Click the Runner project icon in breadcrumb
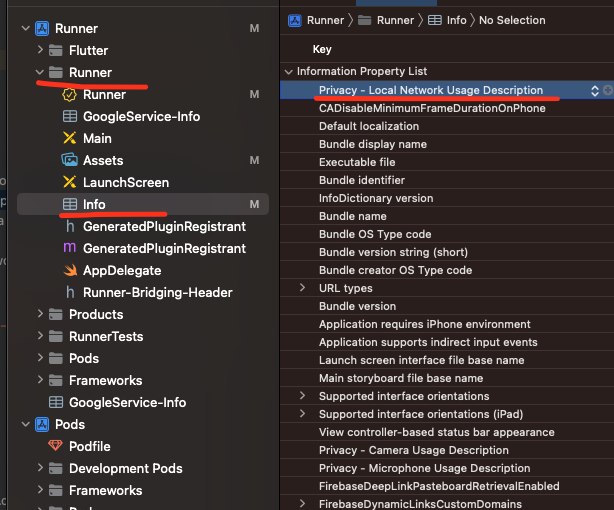This screenshot has height=510, width=614. pos(294,20)
